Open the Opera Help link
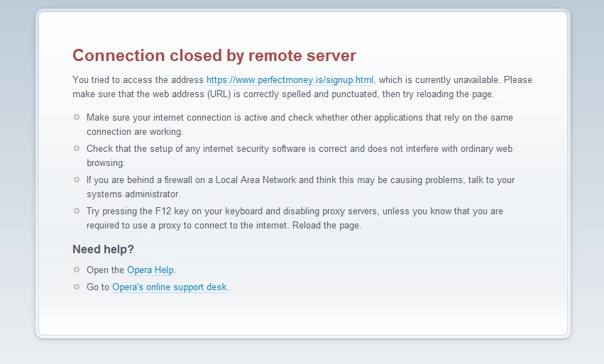The height and width of the screenshot is (364, 604). 150,270
